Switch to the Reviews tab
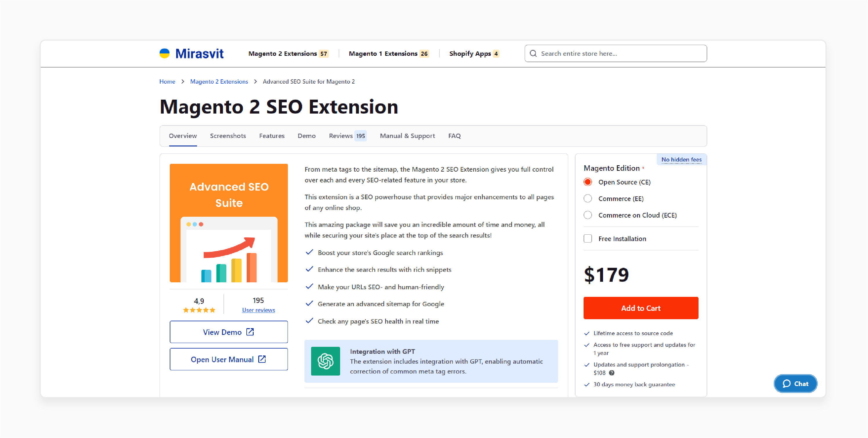Image resolution: width=868 pixels, height=438 pixels. [347, 136]
